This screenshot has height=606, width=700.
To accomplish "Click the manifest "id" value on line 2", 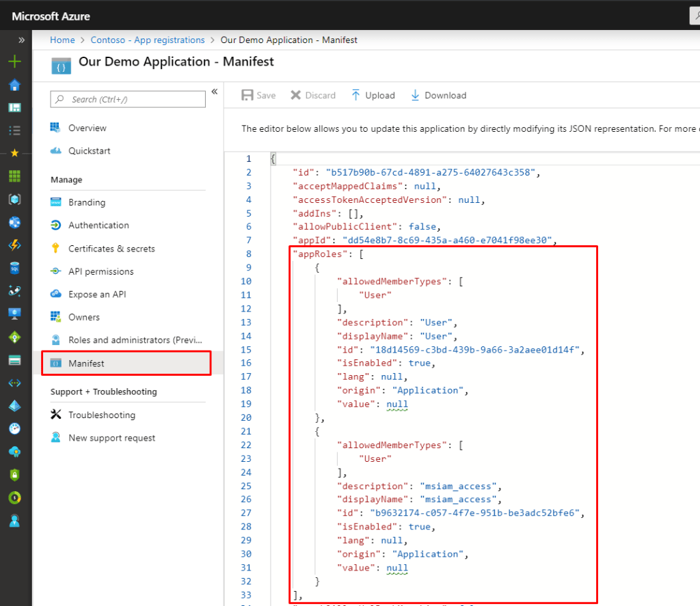I will 431,172.
